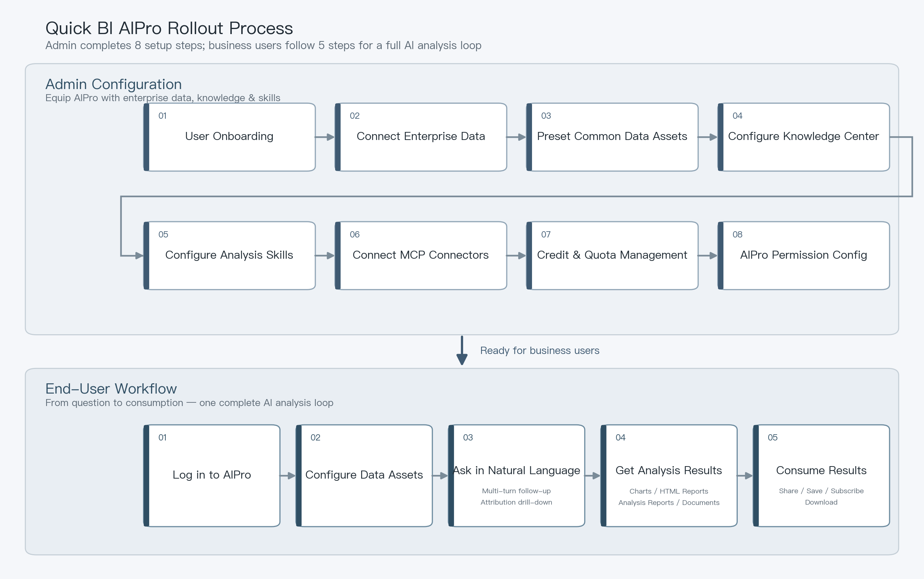Click the "Share / Save / Subscribe" line
Screen dimensions: 924x579
coord(821,491)
